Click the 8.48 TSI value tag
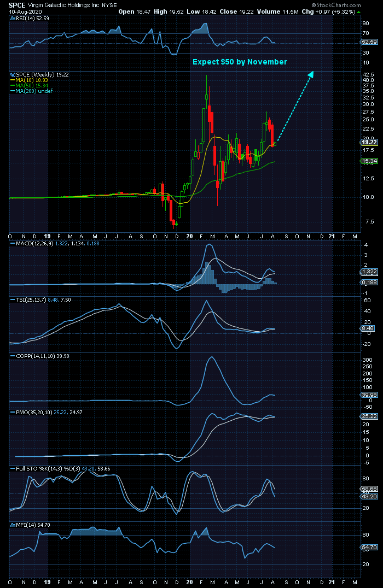The height and width of the screenshot is (588, 383). pyautogui.click(x=368, y=328)
